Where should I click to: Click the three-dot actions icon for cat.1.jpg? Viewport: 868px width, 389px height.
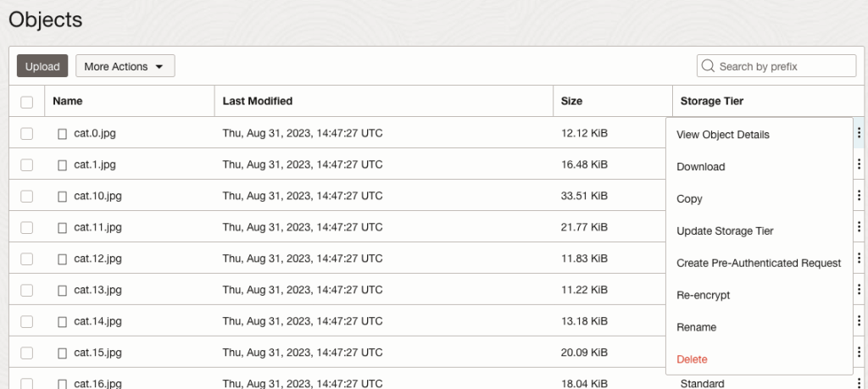(859, 164)
